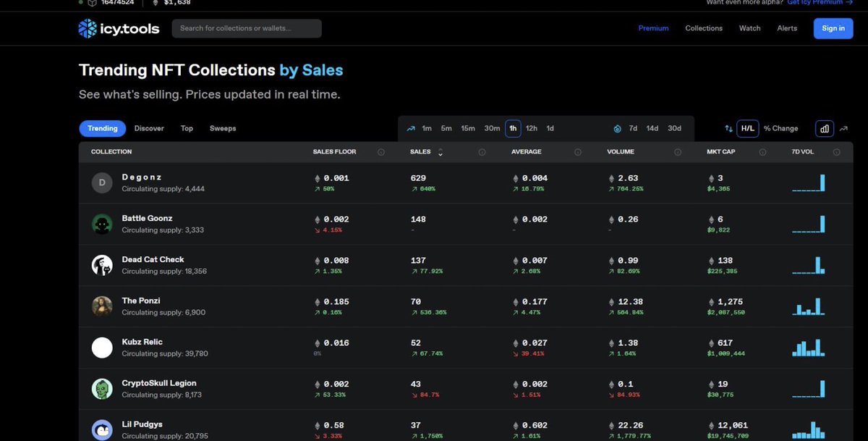Viewport: 868px width, 441px height.
Task: Open the Premium link in navigation
Action: pos(653,28)
